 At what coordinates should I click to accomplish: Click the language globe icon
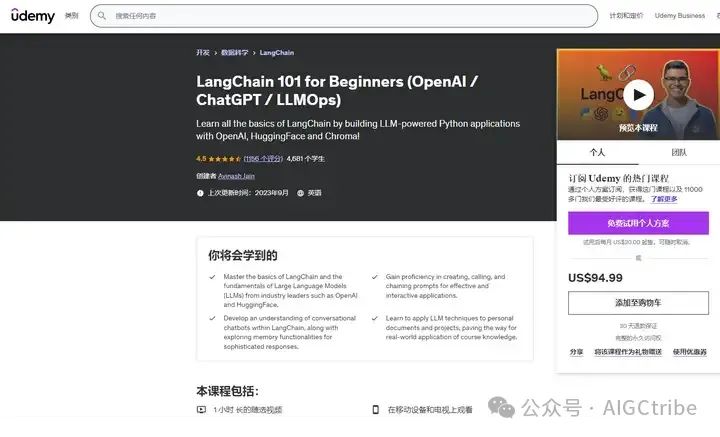click(x=300, y=193)
